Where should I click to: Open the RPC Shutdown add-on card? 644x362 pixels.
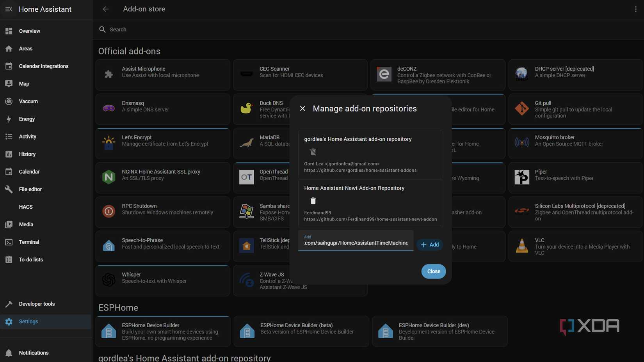tap(163, 212)
